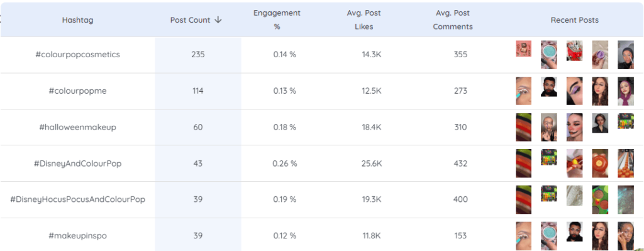Open first striped palette thumbnail for #halloweenmakeup
Screen dimensions: 644x251
pos(524,127)
